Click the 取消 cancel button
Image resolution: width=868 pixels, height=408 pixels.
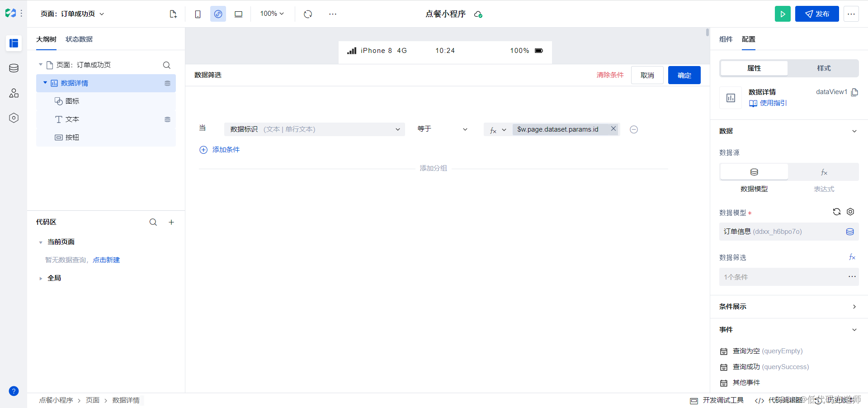647,75
